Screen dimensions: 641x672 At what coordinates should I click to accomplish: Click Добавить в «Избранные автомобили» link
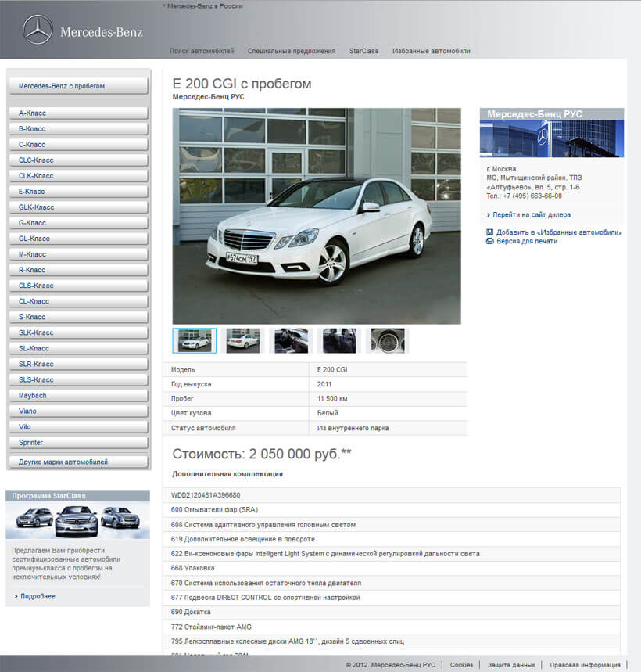click(x=559, y=232)
